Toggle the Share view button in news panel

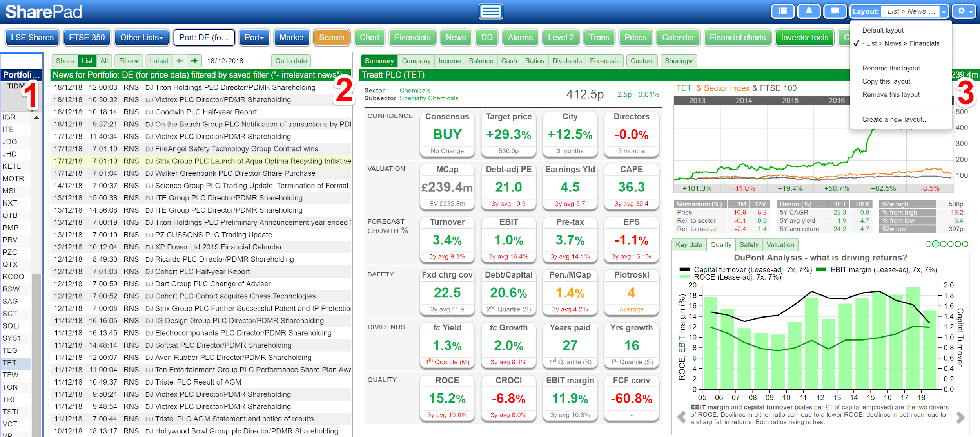[x=65, y=61]
